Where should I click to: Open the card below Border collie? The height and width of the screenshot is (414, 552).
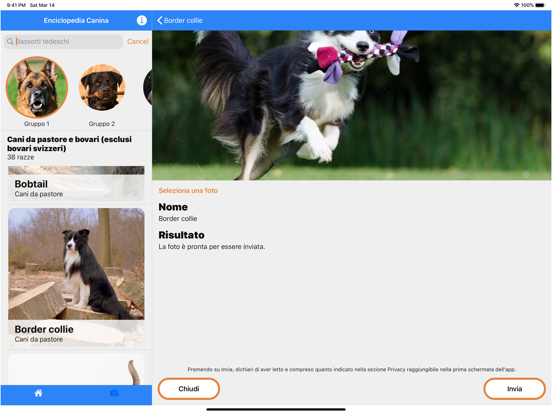[76, 369]
